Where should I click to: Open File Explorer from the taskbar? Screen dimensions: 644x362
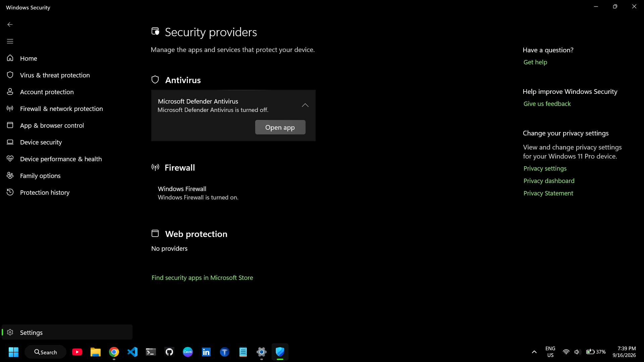[x=96, y=352]
